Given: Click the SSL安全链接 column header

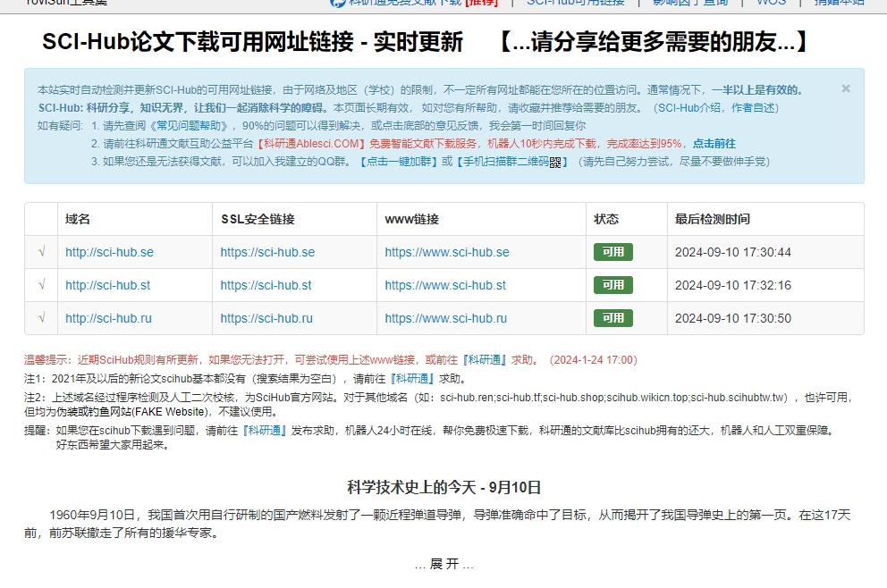Looking at the screenshot, I should pos(258,219).
